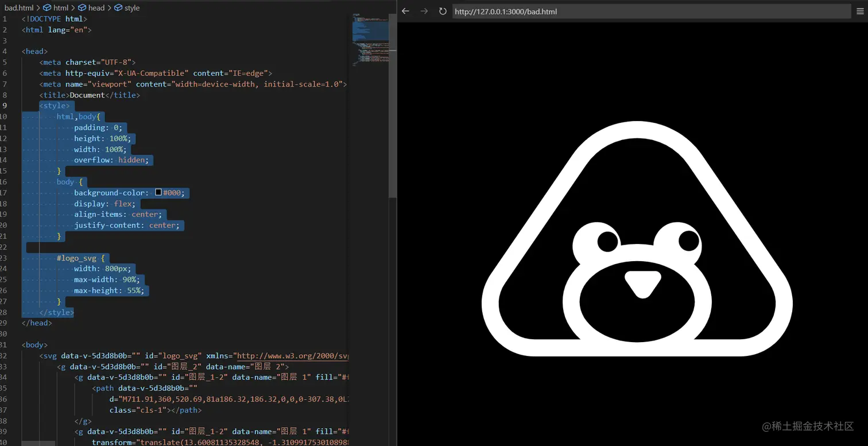Click the path d="M711.91,360..." line
The width and height of the screenshot is (868, 446).
pyautogui.click(x=228, y=398)
